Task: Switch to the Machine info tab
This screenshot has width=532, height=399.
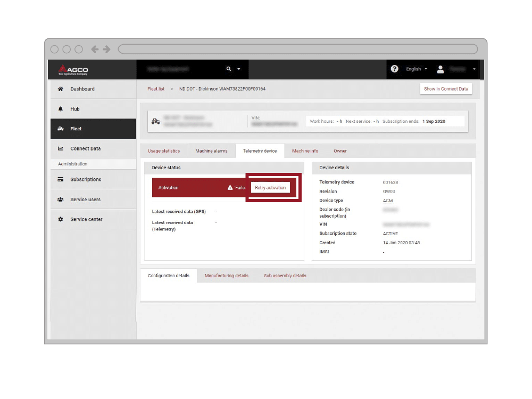Action: point(305,151)
